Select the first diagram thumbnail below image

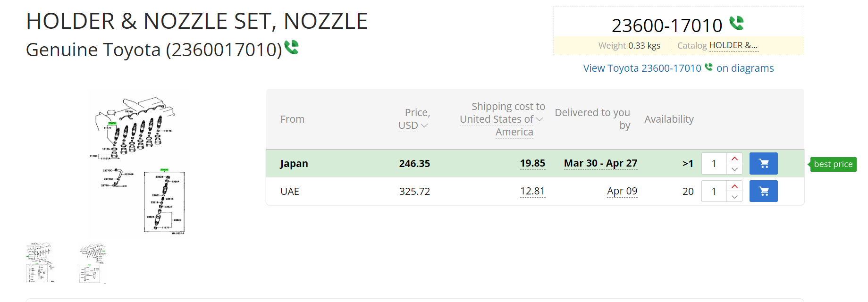coord(40,262)
